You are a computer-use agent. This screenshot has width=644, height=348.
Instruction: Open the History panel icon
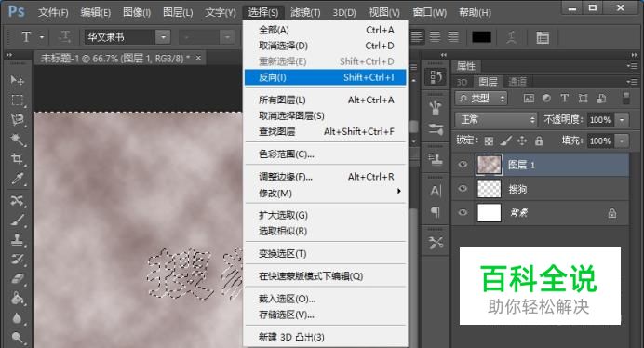(x=436, y=77)
